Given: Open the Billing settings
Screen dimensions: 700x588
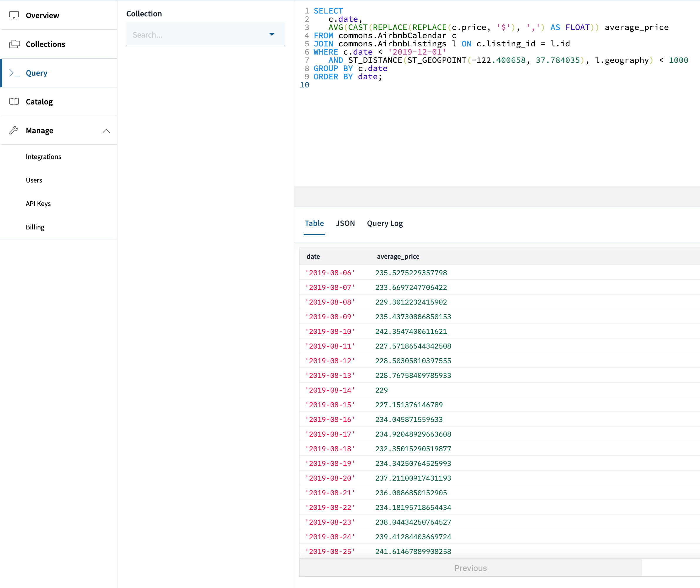Looking at the screenshot, I should 35,227.
